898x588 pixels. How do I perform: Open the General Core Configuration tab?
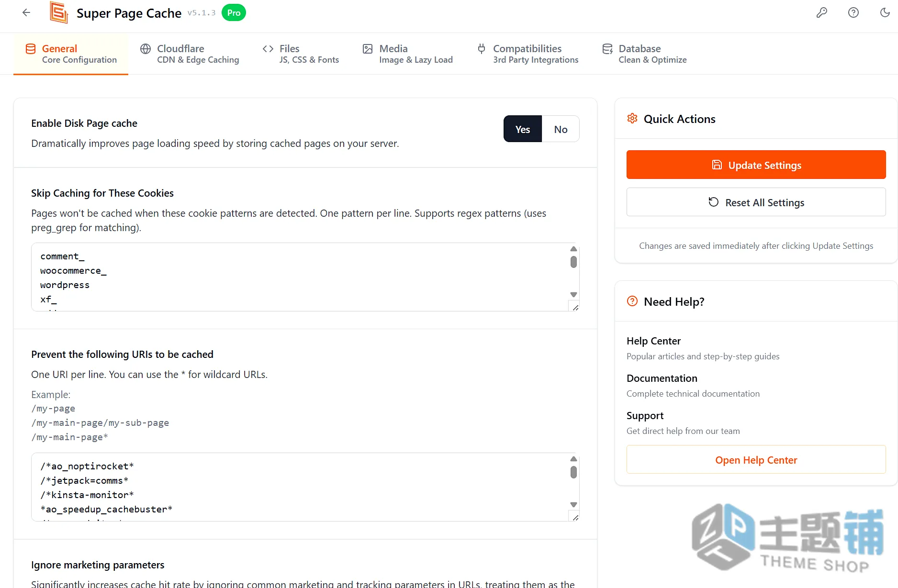pos(71,54)
